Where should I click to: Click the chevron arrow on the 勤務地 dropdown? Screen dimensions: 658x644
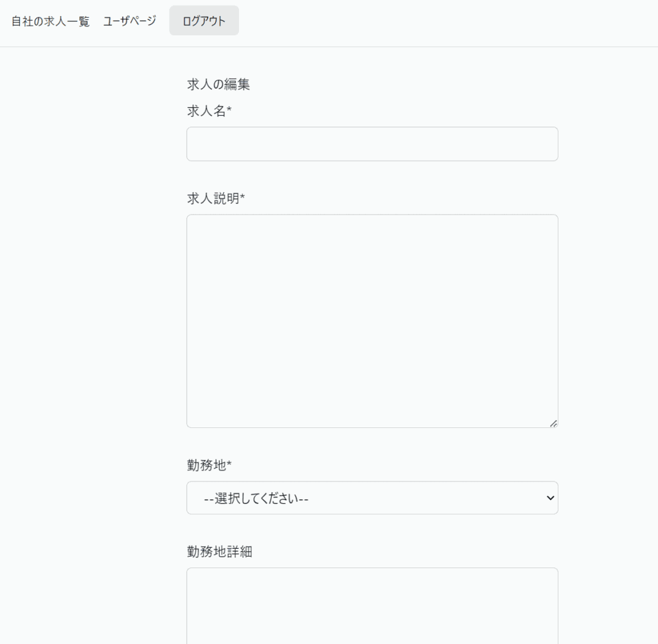549,498
